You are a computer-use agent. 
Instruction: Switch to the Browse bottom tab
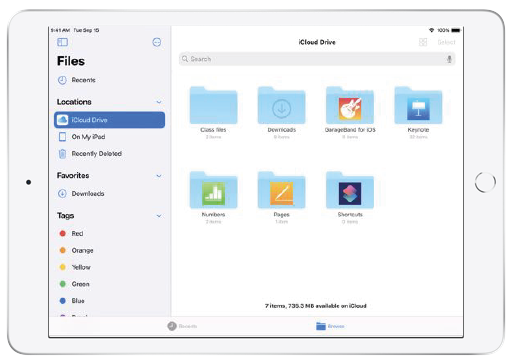pos(330,326)
